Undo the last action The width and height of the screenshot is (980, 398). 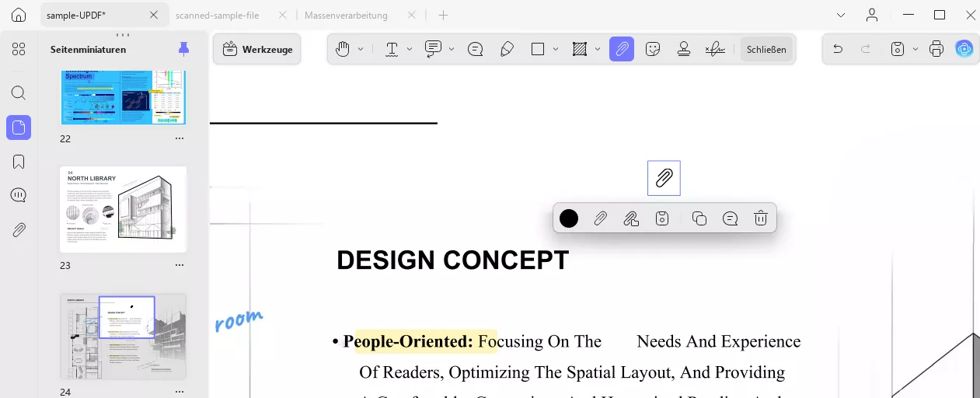tap(838, 49)
